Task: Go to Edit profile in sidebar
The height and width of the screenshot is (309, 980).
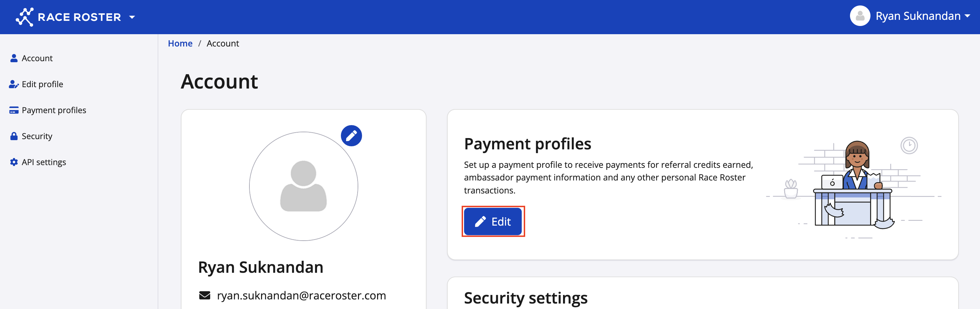Action: coord(42,84)
